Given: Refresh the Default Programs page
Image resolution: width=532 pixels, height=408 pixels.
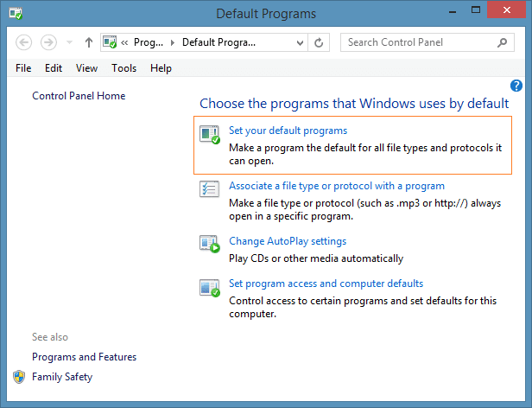Looking at the screenshot, I should pyautogui.click(x=319, y=43).
